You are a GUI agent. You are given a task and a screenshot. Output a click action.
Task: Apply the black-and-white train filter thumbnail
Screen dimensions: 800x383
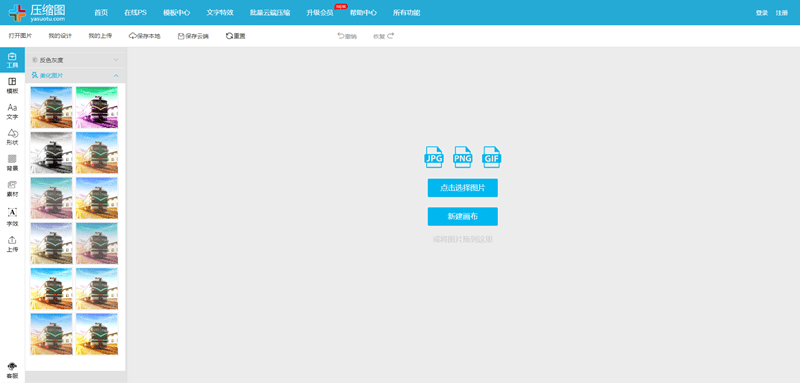[x=51, y=153]
